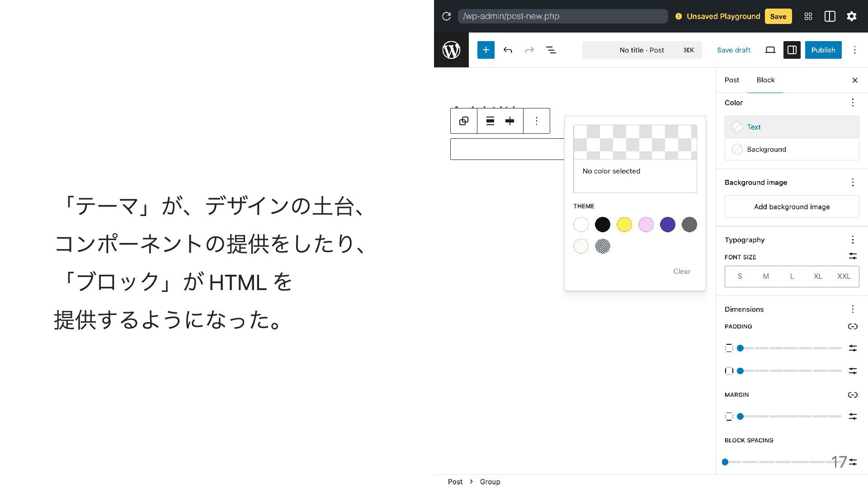This screenshot has height=488, width=868.
Task: Switch to the Post tab
Action: [731, 80]
